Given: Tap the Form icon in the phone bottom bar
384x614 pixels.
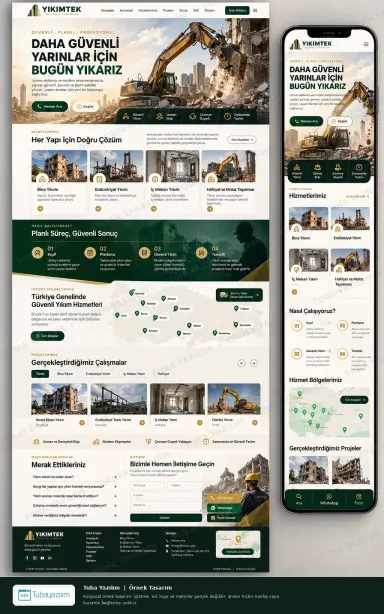Looking at the screenshot, I should (359, 496).
